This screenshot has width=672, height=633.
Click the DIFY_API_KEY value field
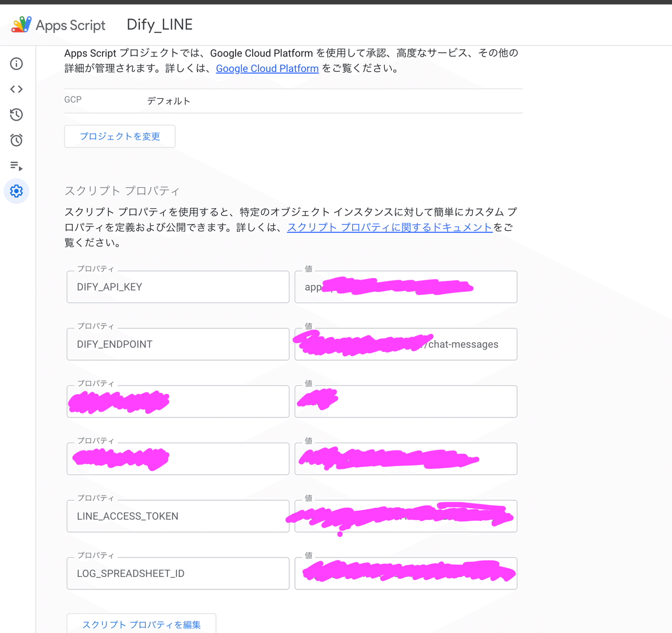pyautogui.click(x=405, y=287)
